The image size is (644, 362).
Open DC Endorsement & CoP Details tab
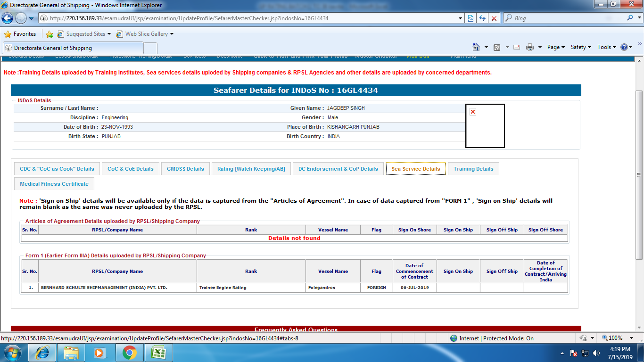coord(338,169)
